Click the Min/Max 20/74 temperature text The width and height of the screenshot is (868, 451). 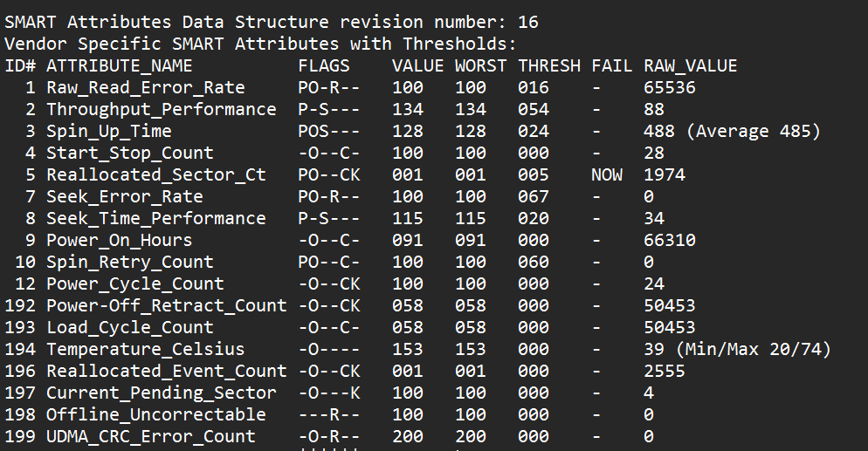click(754, 349)
